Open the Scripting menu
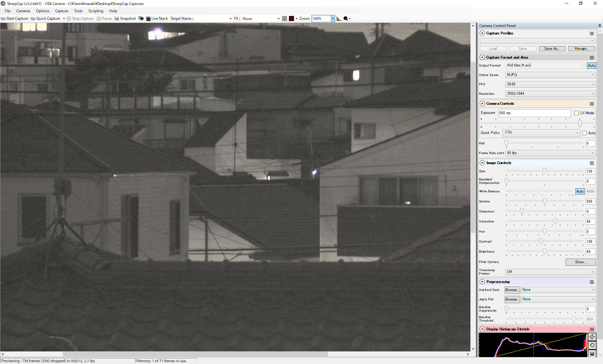The width and height of the screenshot is (603, 364). [96, 11]
